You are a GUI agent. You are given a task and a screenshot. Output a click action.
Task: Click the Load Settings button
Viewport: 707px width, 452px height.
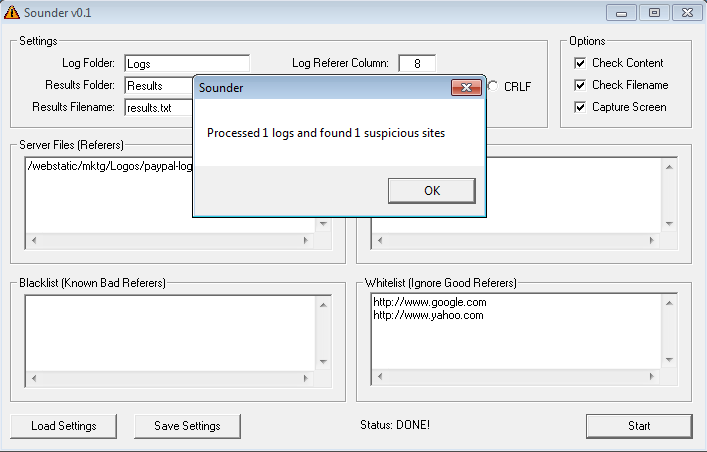(64, 426)
